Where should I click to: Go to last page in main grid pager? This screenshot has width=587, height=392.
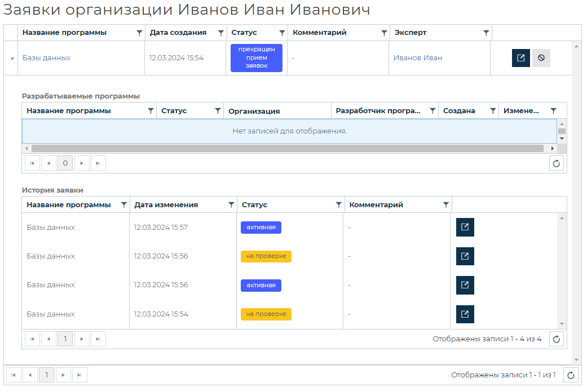pos(80,375)
